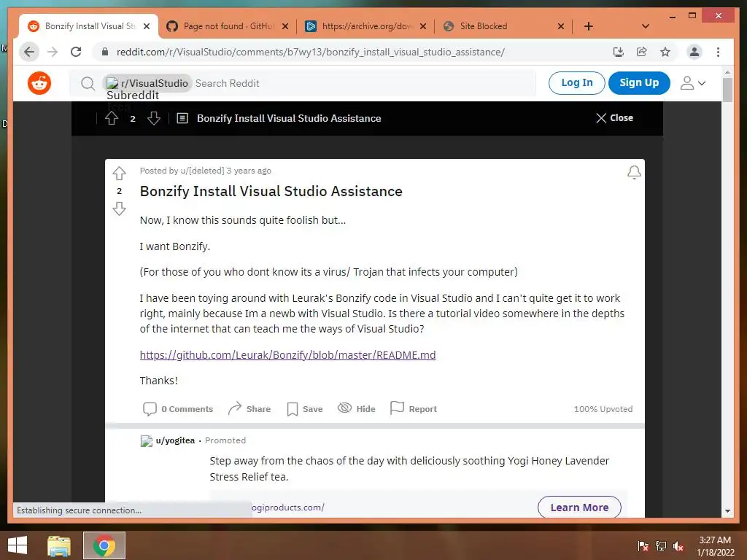Click the notification bell on the post
Screen dimensions: 747x560
pyautogui.click(x=634, y=172)
